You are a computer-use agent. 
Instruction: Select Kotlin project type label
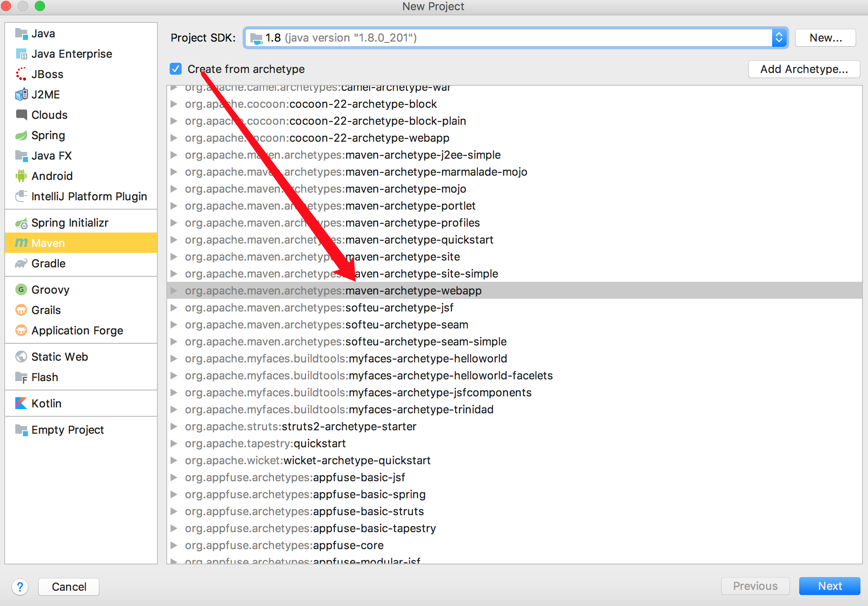click(x=46, y=403)
